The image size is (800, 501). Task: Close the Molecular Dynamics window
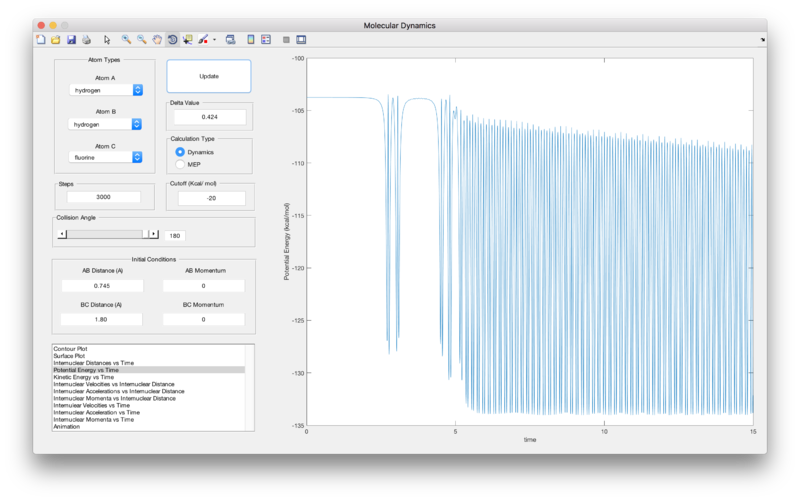click(41, 25)
